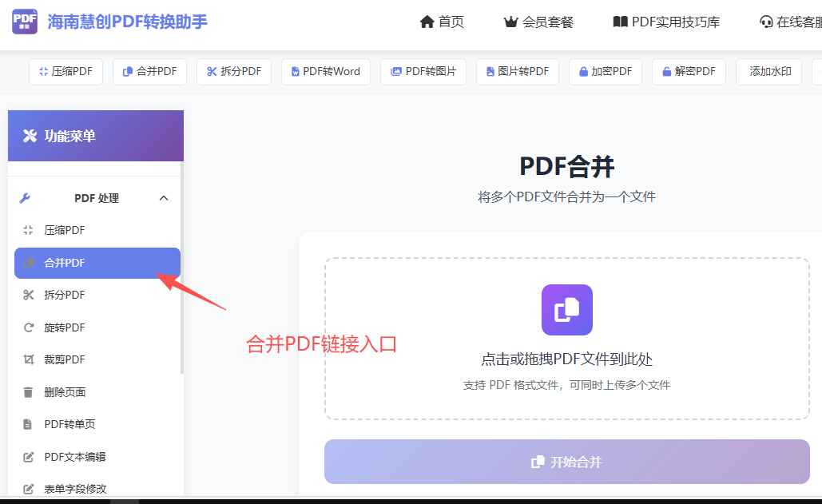The height and width of the screenshot is (504, 822).
Task: Click the 合并PDF toolbar button
Action: (x=149, y=71)
